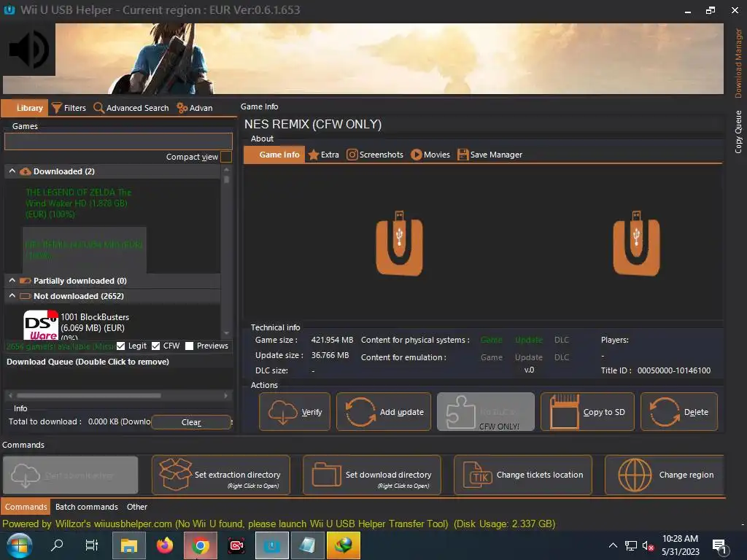Image resolution: width=747 pixels, height=560 pixels.
Task: Switch to Batch commands tab
Action: tap(86, 507)
